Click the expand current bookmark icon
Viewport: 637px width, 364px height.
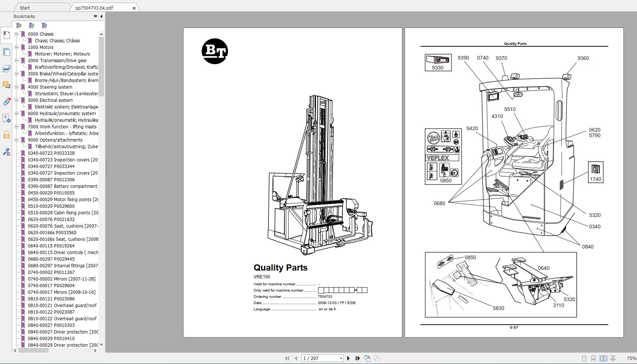pos(44,26)
